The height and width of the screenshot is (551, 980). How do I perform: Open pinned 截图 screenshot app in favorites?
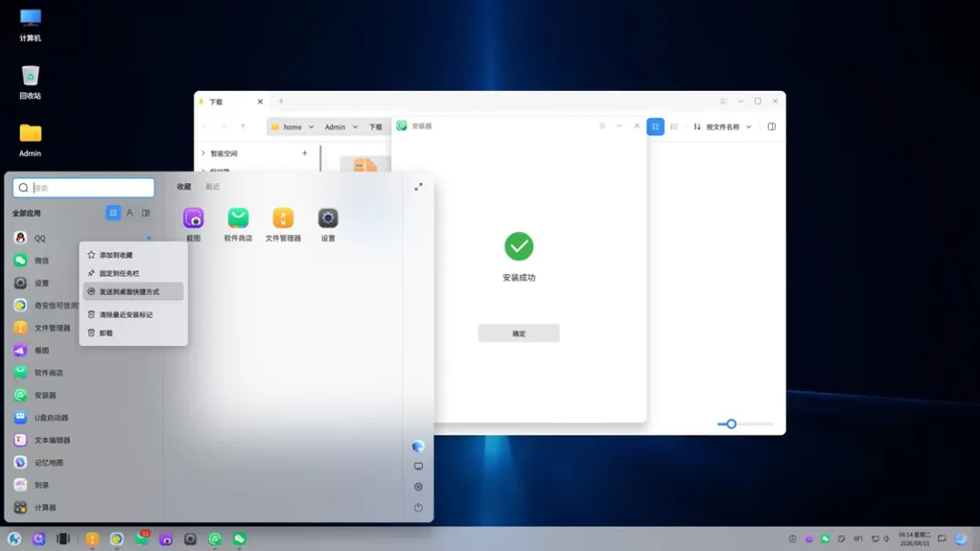tap(194, 224)
